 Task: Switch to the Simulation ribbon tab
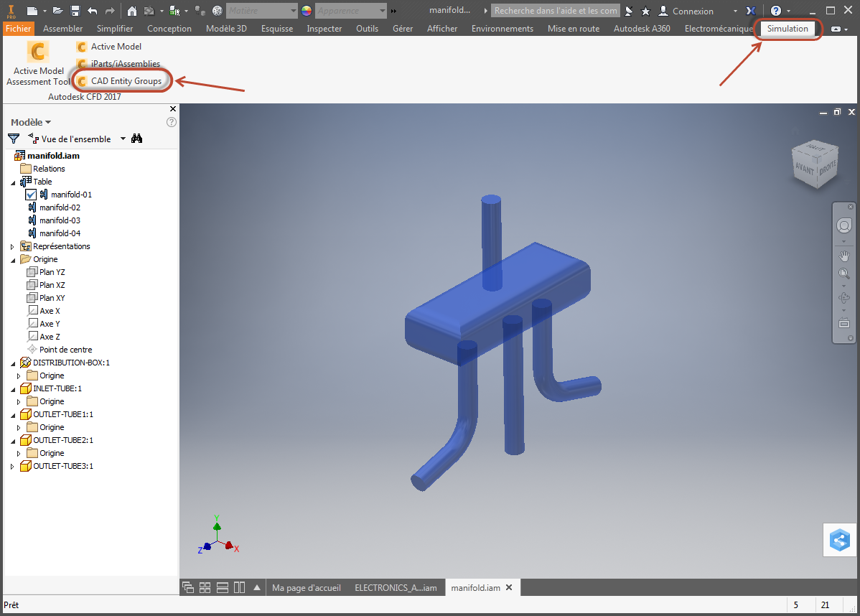click(787, 29)
